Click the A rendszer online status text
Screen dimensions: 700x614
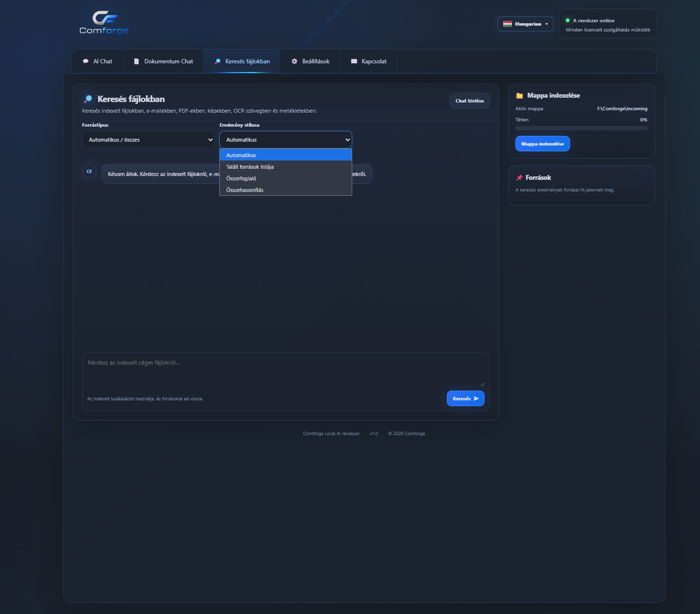pos(594,20)
